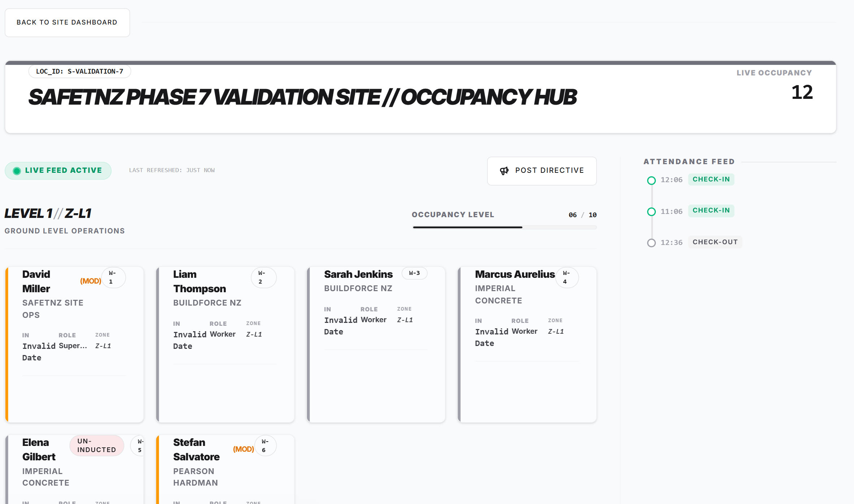Expand the Attendance Feed section

pyautogui.click(x=689, y=161)
